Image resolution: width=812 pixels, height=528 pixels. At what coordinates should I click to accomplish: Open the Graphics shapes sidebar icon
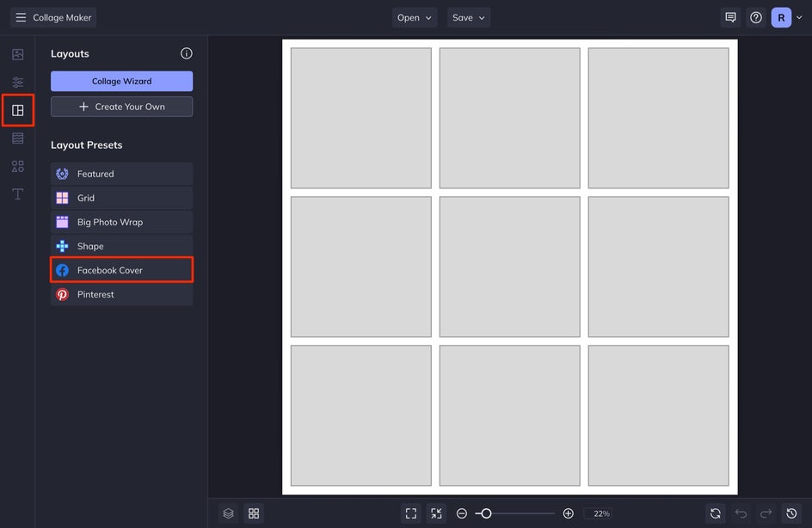pos(17,166)
